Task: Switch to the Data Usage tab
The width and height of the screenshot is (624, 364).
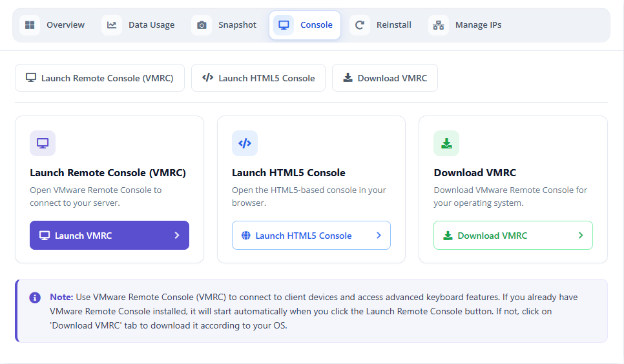Action: pos(138,25)
